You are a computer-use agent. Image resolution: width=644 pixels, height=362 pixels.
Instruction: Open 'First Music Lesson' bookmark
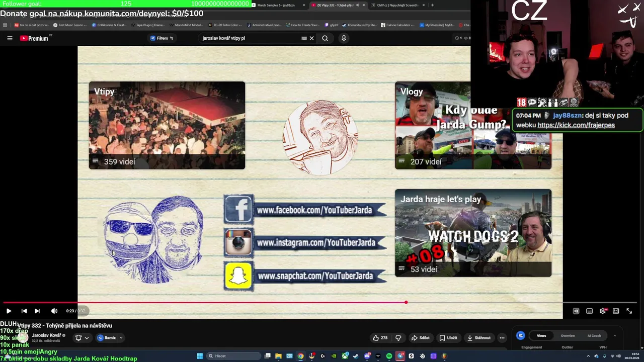coord(70,25)
